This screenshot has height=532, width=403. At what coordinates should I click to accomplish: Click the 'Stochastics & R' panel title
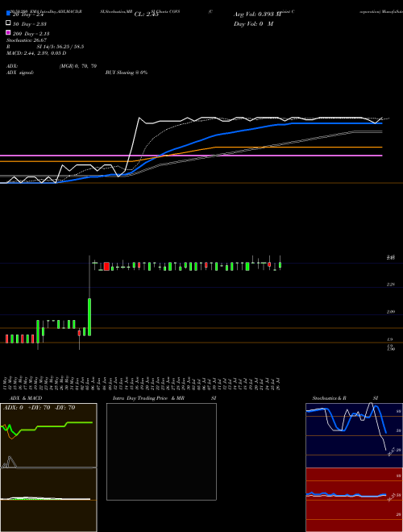(330, 398)
